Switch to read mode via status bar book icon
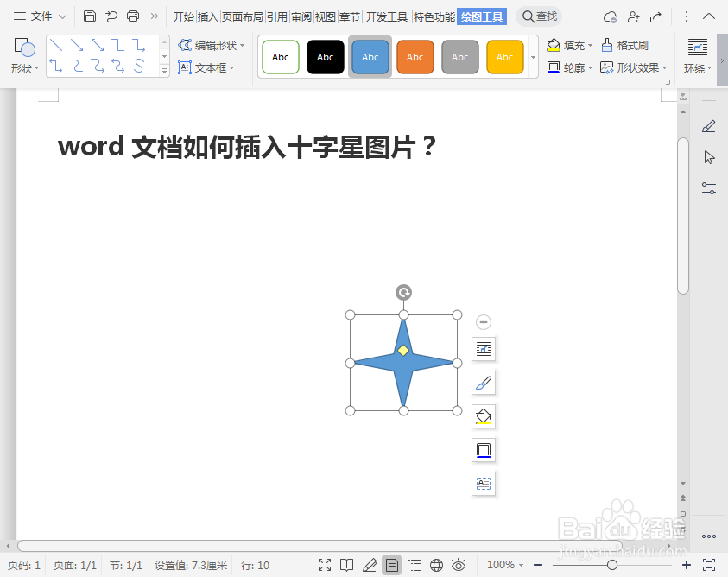 click(346, 565)
